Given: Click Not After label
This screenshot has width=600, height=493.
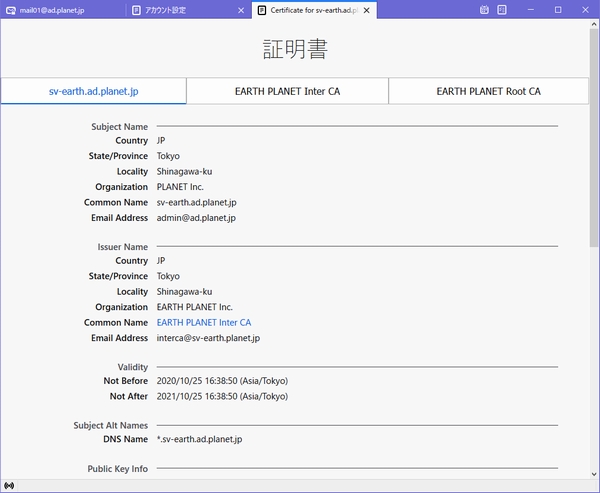Looking at the screenshot, I should coord(129,396).
